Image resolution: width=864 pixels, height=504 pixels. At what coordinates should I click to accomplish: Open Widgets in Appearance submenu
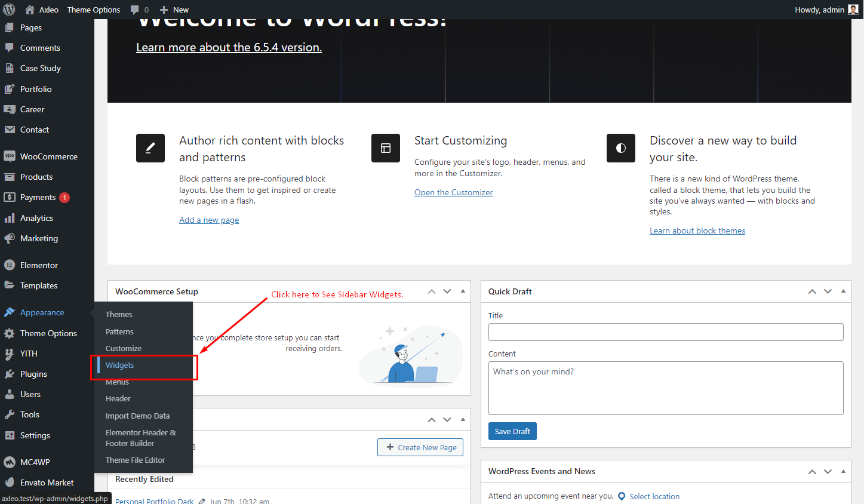(120, 365)
